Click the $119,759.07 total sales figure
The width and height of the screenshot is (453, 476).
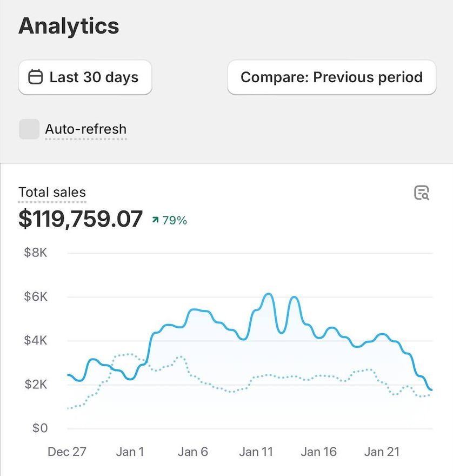[81, 219]
